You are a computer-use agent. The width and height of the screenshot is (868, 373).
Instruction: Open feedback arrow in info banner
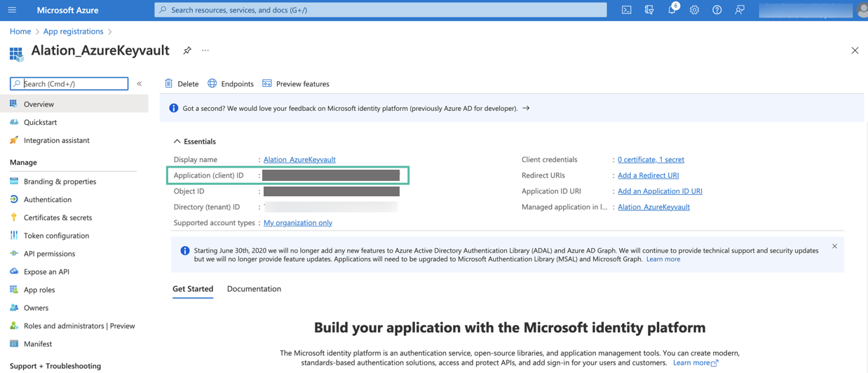pos(526,108)
